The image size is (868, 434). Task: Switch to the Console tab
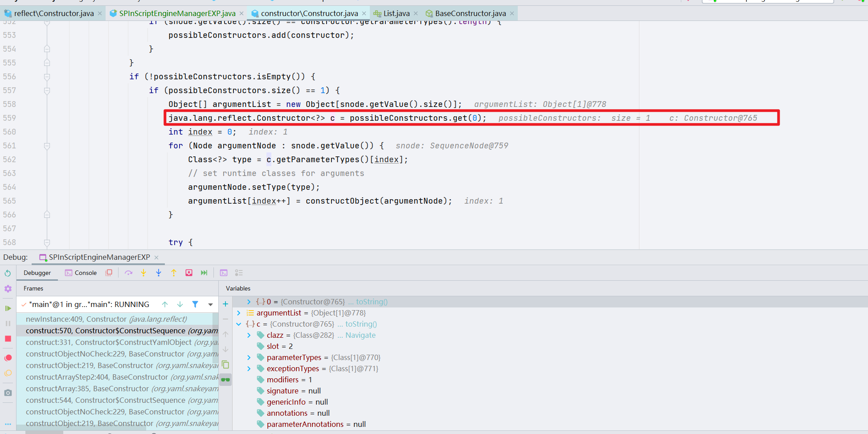86,272
